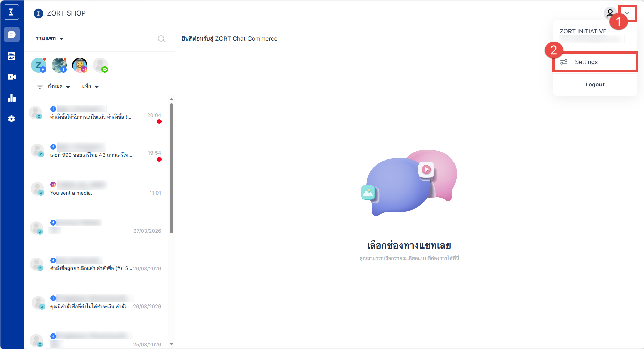Open the แท็ก tag dropdown
Viewport: 644px width, 349px height.
[90, 87]
